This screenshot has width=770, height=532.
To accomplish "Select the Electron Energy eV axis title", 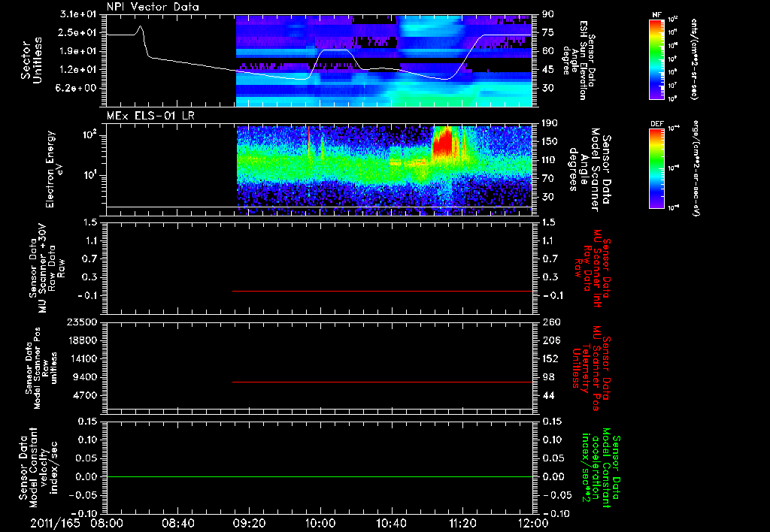I will [x=54, y=169].
